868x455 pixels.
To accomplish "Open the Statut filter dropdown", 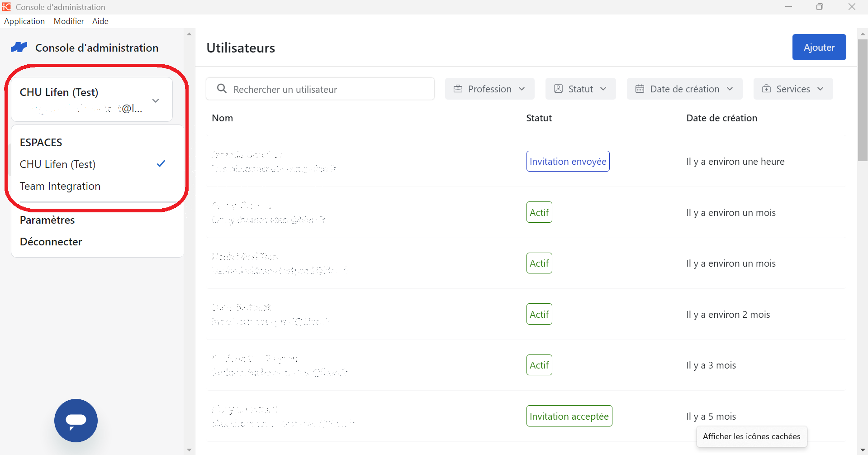I will (x=580, y=89).
